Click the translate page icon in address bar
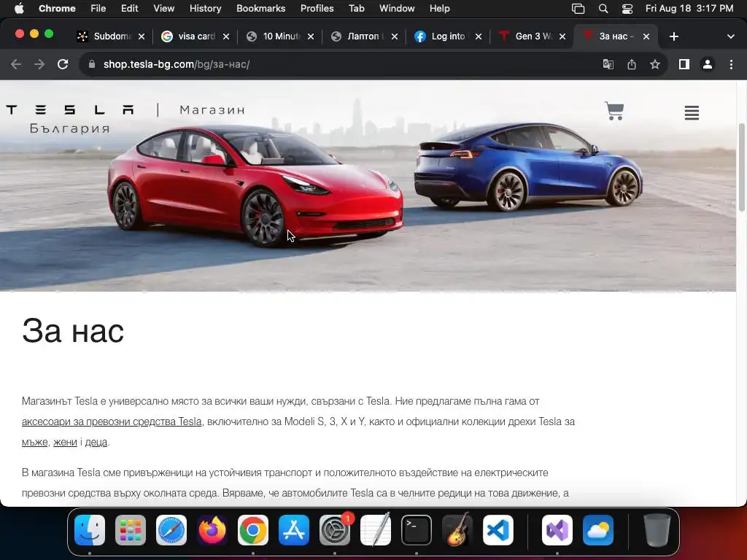747x560 pixels. point(608,64)
